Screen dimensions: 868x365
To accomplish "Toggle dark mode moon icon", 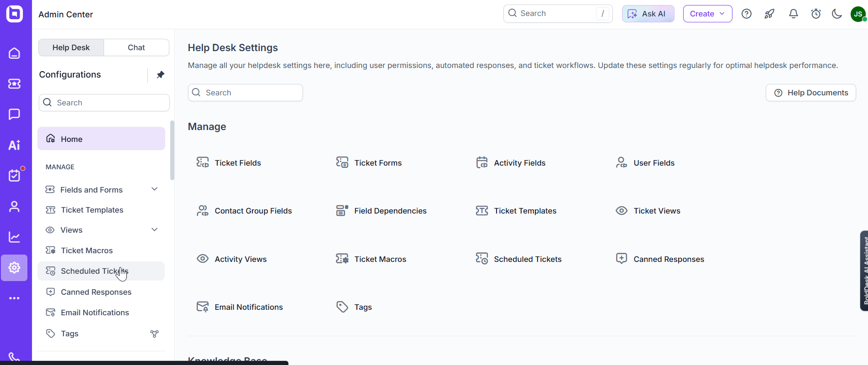I will [837, 14].
